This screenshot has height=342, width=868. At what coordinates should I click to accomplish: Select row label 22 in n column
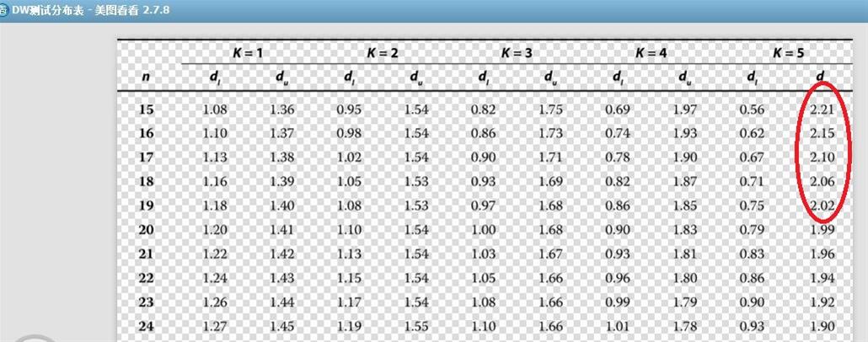[146, 278]
